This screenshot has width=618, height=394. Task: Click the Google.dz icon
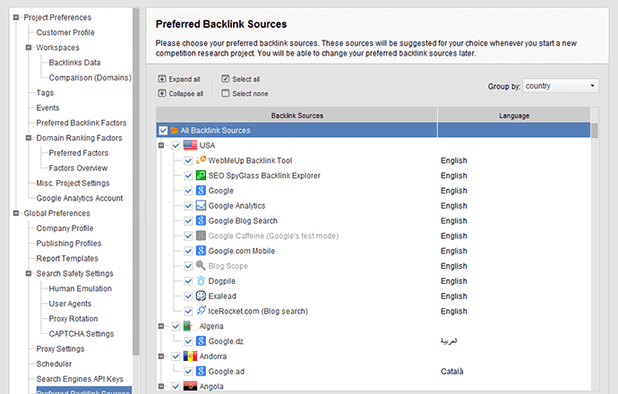tap(201, 341)
